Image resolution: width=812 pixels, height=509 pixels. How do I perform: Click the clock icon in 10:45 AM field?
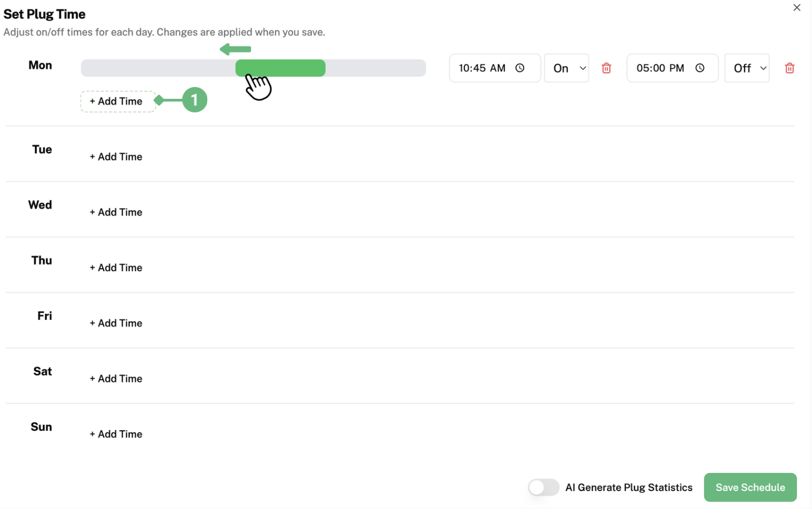point(520,68)
